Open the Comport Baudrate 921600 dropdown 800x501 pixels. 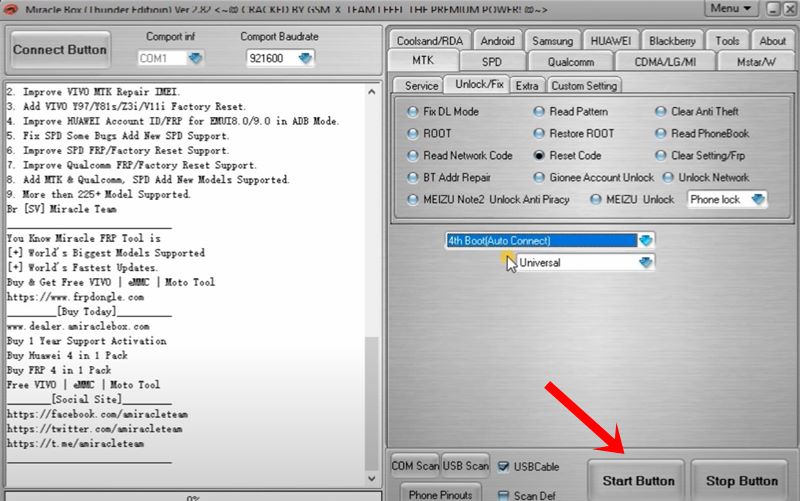305,58
